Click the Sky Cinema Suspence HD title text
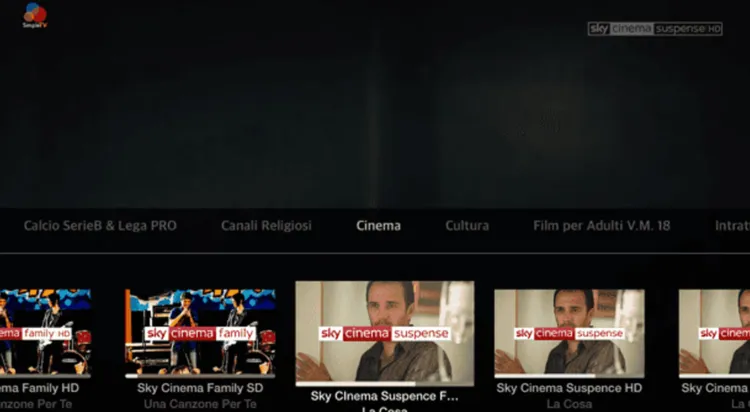Viewport: 750px width, 412px height. pyautogui.click(x=569, y=388)
